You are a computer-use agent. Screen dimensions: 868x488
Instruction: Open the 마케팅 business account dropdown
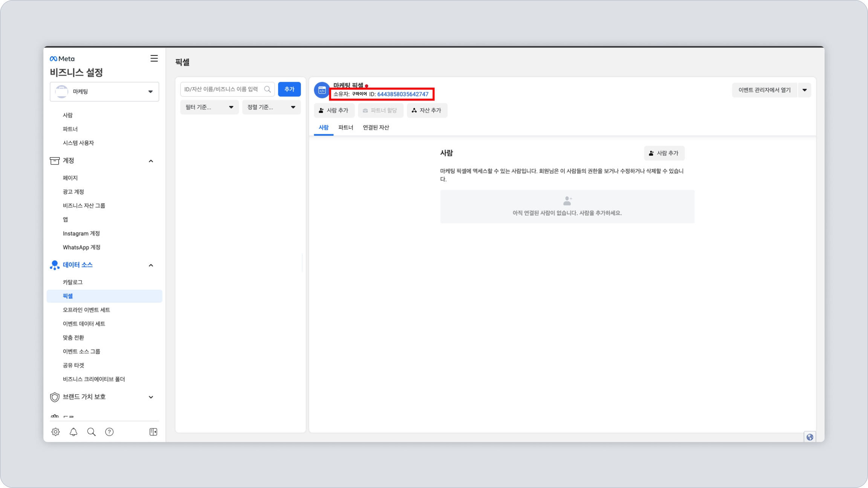(x=104, y=91)
